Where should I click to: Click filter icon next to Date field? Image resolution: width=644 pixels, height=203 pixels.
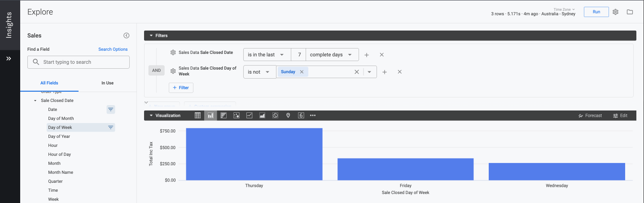[111, 109]
